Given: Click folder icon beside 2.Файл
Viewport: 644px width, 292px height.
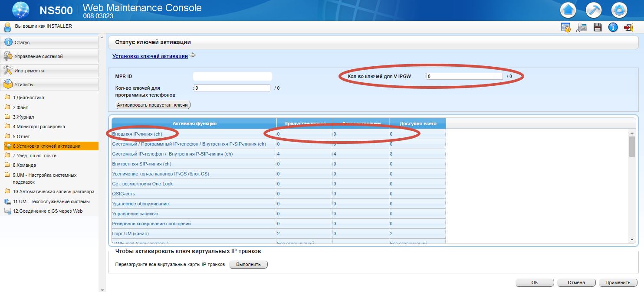Looking at the screenshot, I should 7,107.
